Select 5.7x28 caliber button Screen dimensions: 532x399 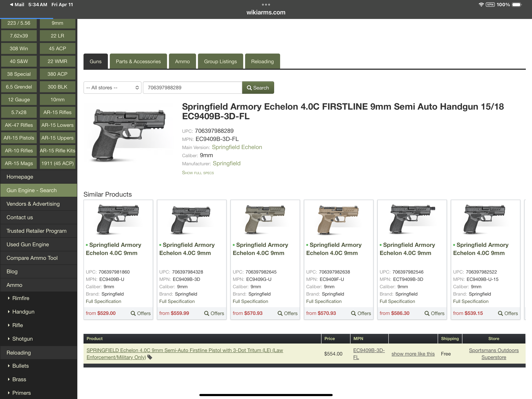click(19, 112)
